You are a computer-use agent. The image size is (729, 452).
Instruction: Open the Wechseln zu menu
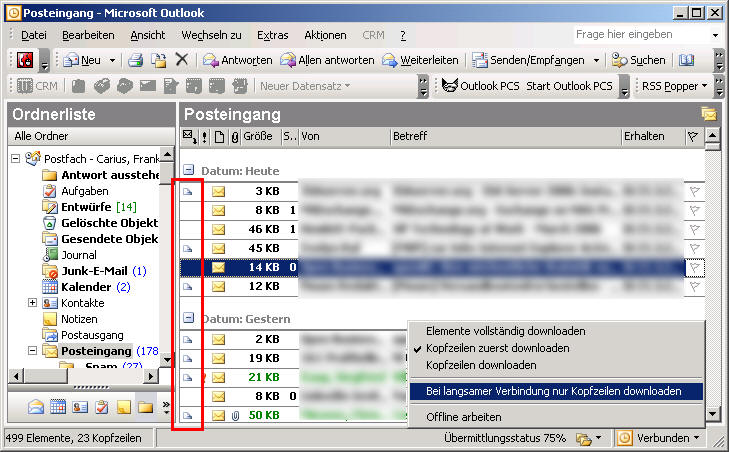pyautogui.click(x=211, y=35)
